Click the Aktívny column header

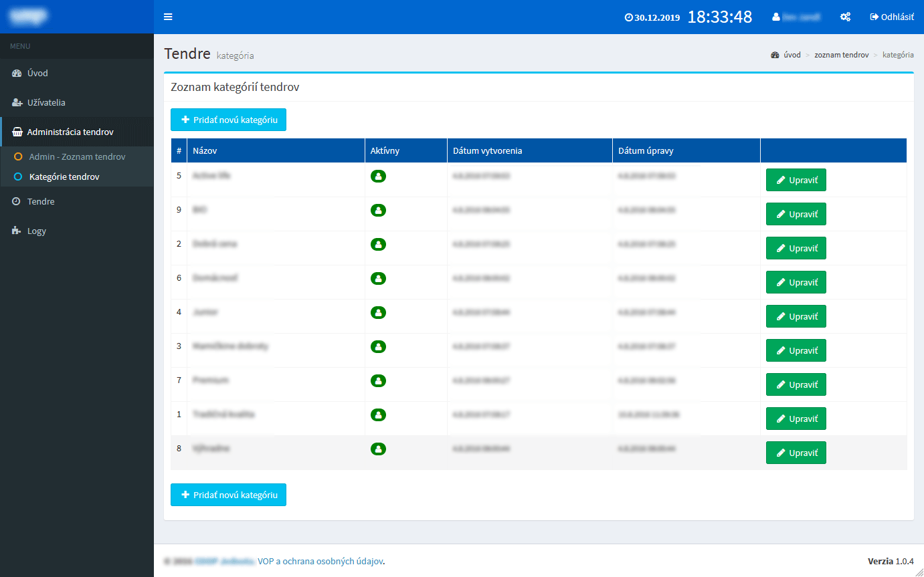[x=406, y=150]
